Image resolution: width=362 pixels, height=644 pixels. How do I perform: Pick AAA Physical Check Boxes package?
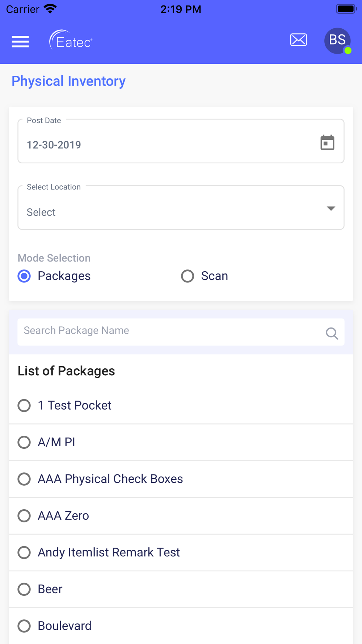point(24,479)
